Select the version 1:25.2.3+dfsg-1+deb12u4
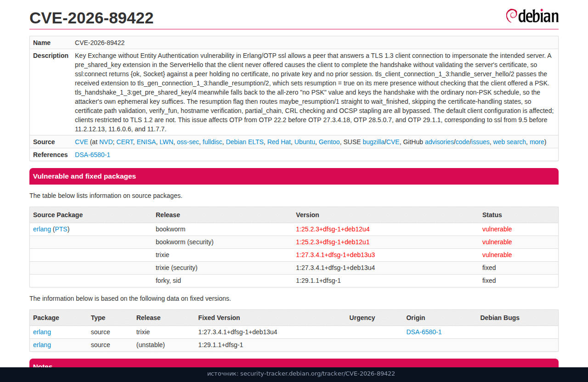The height and width of the screenshot is (382, 588). (x=333, y=229)
